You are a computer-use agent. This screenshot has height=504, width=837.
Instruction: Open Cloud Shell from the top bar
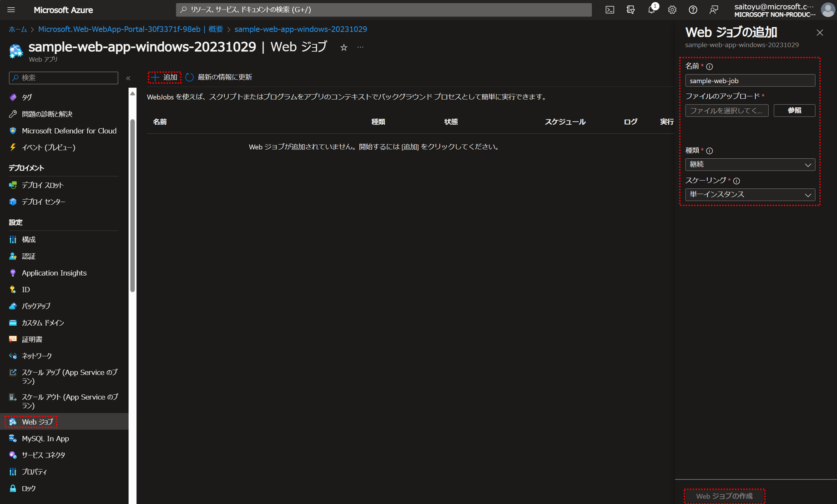[x=610, y=10]
